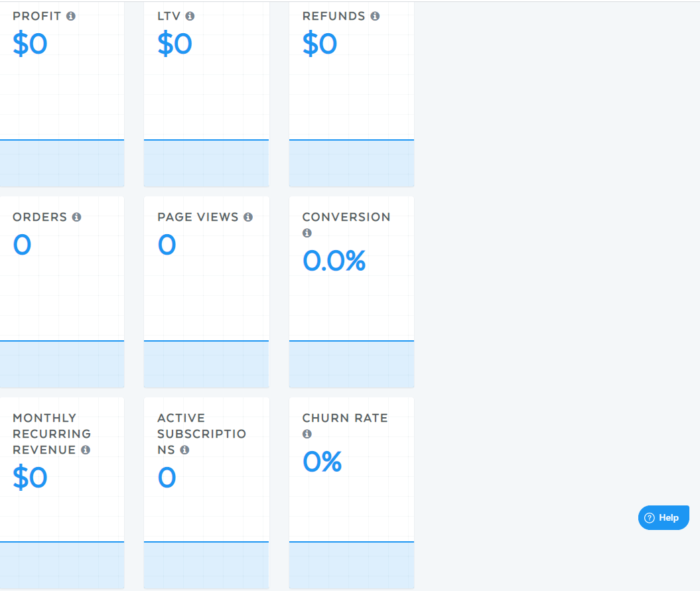Click the info icon beside LTV
The height and width of the screenshot is (591, 700).
190,16
